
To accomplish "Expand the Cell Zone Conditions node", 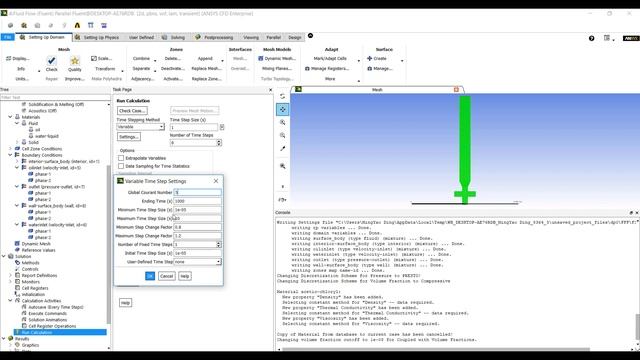I will [10, 149].
